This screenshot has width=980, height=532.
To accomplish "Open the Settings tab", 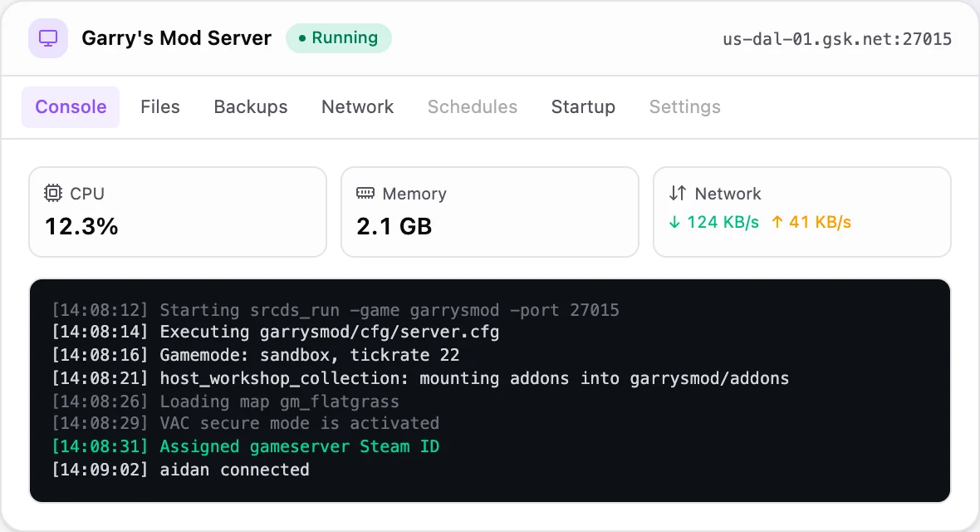I will [x=685, y=107].
